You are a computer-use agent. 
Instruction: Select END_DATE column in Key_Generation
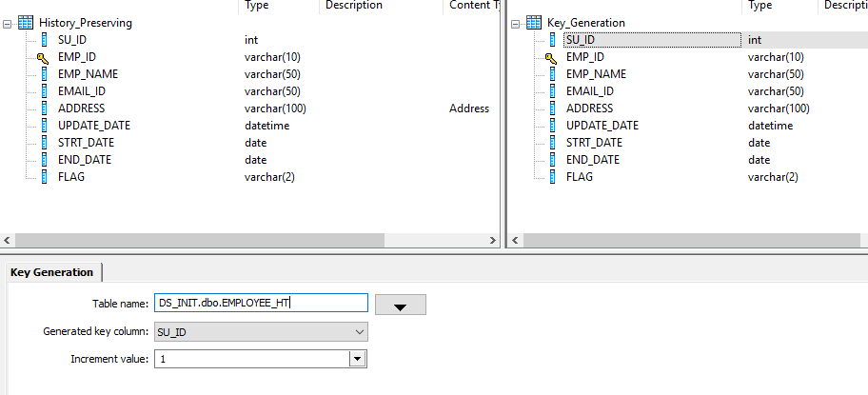point(593,160)
